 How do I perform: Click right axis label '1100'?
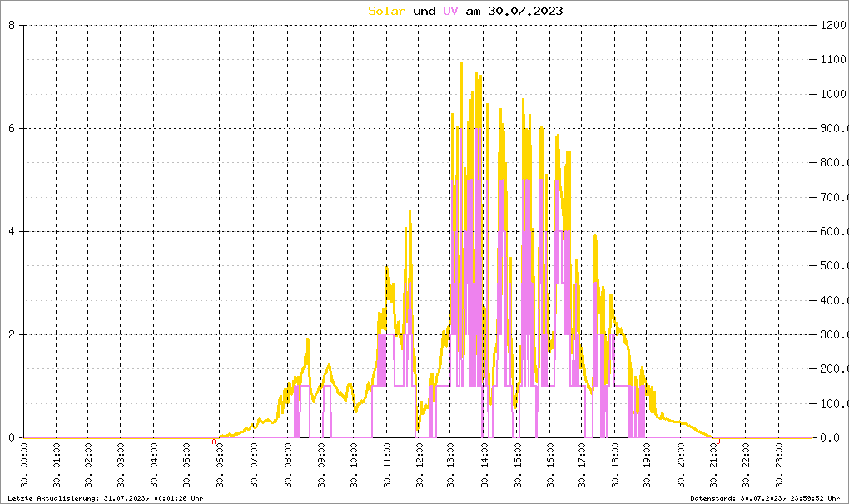pos(834,60)
